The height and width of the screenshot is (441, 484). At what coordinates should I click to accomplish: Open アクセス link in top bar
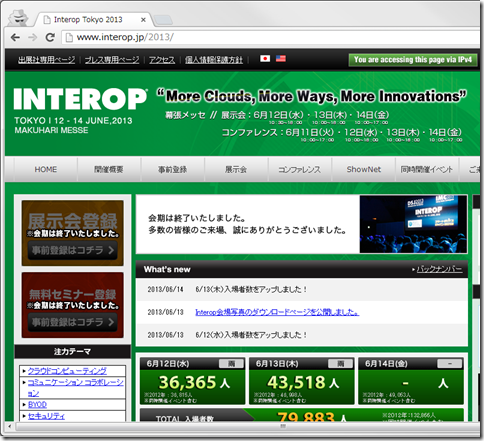click(162, 60)
